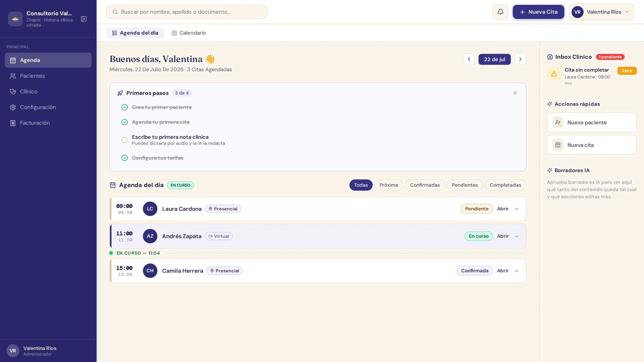Click the Presencial tag on Laura Cardona
Image resolution: width=644 pixels, height=362 pixels.
tap(223, 209)
